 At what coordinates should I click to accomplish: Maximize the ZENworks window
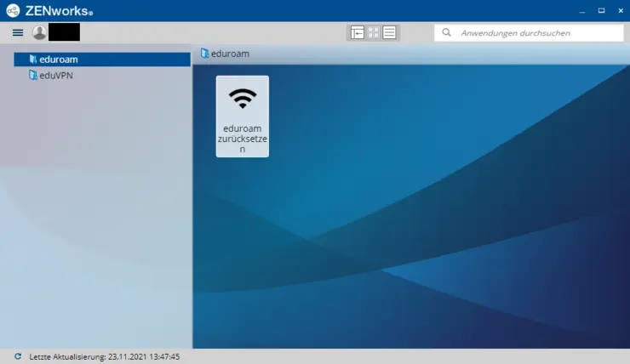click(x=601, y=11)
